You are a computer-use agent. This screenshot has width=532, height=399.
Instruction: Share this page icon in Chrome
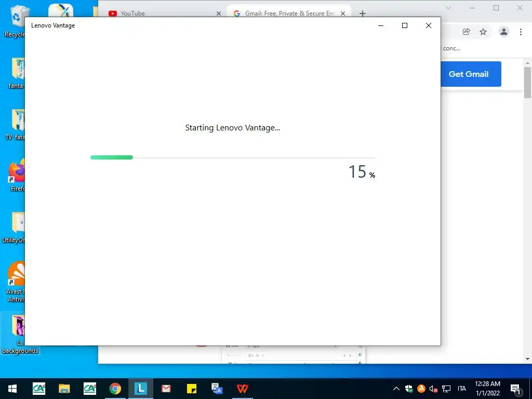click(466, 32)
